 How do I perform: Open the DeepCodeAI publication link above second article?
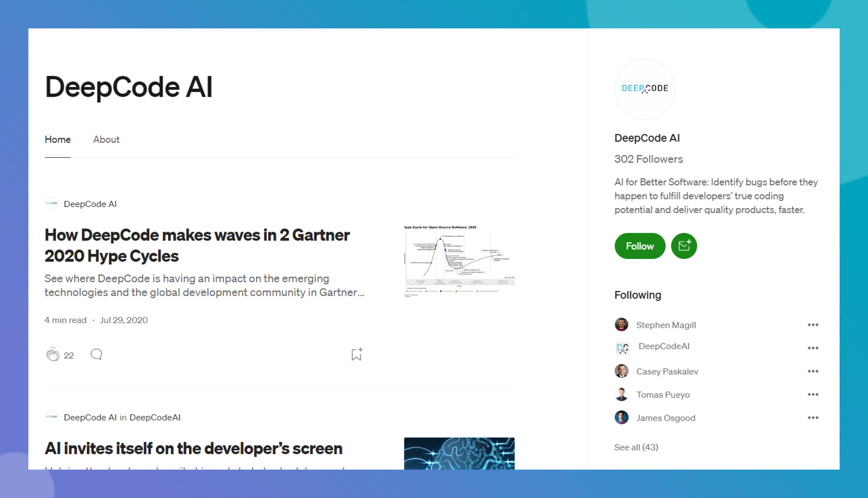(x=155, y=417)
